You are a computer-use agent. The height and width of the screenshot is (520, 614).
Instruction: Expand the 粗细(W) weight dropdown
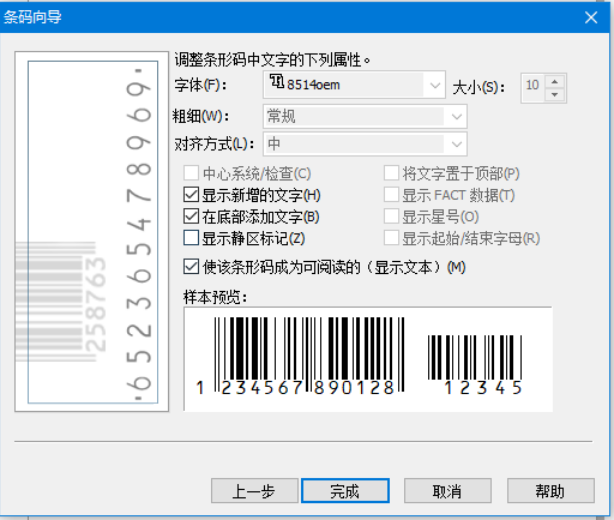coord(456,117)
